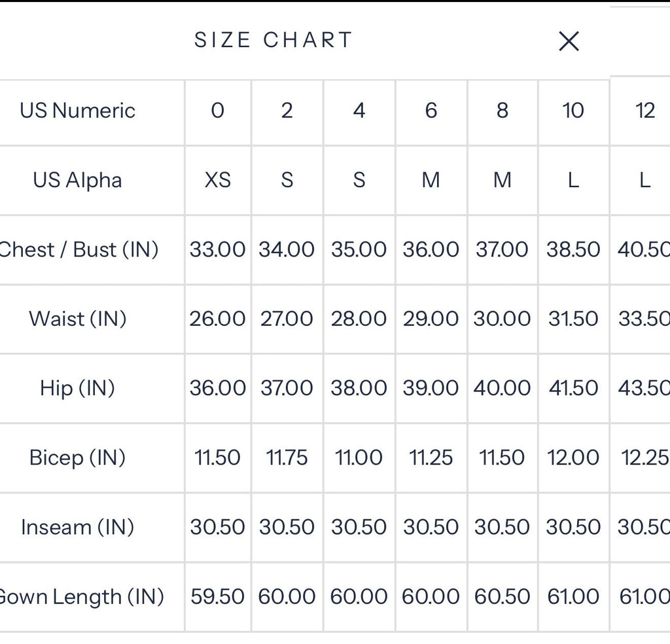670x644 pixels.
Task: Select the 11.75 bicep measurement cell
Action: click(287, 458)
